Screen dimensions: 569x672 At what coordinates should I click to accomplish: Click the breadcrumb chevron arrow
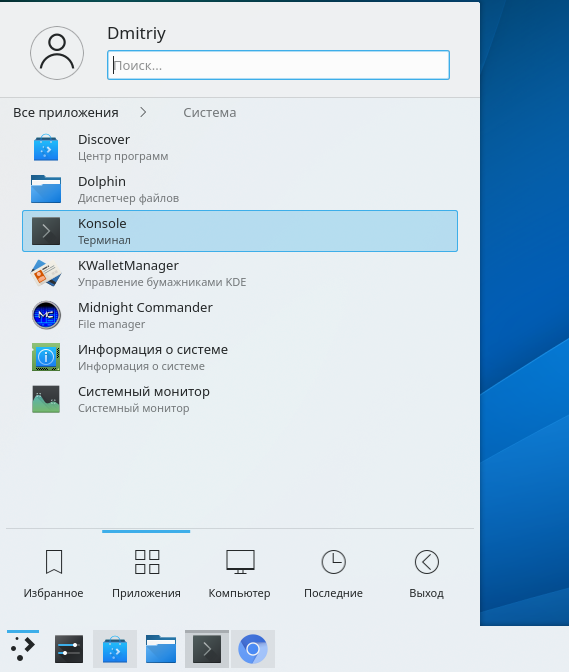pyautogui.click(x=143, y=112)
